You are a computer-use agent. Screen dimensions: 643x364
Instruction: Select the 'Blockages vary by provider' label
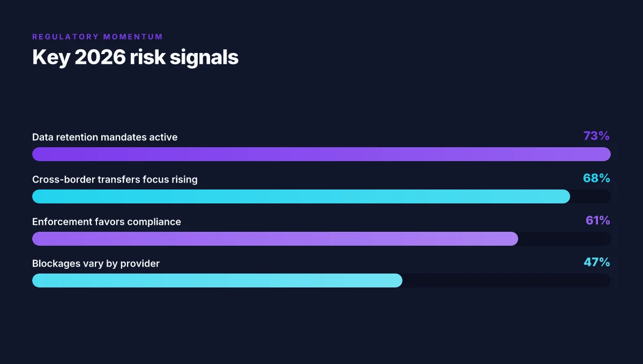96,263
